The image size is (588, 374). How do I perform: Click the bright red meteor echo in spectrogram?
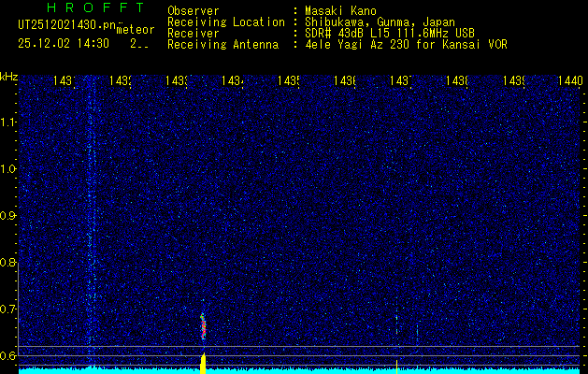pyautogui.click(x=203, y=326)
